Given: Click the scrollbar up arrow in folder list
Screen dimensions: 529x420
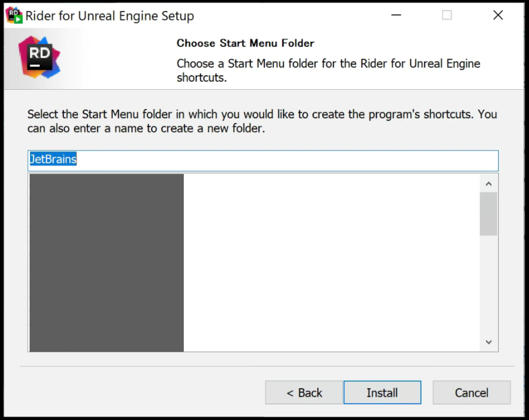Looking at the screenshot, I should tap(488, 184).
